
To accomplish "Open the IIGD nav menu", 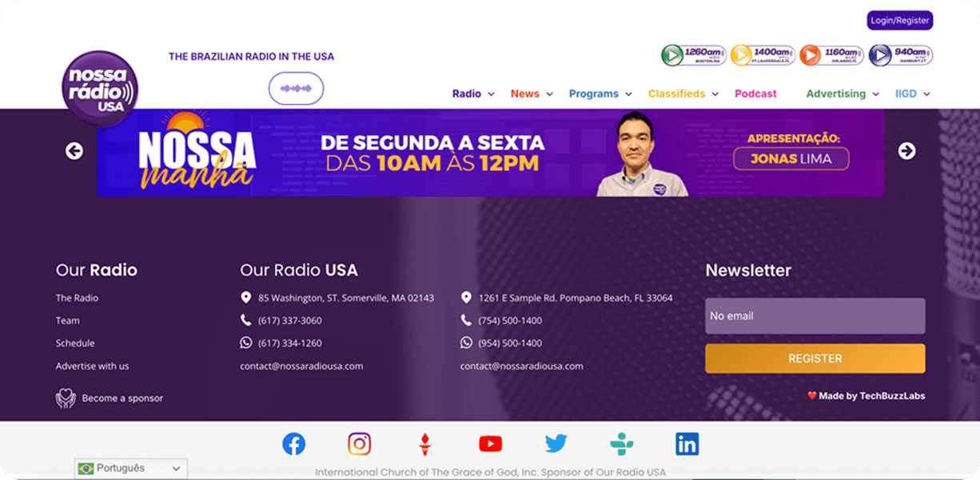I will click(906, 93).
